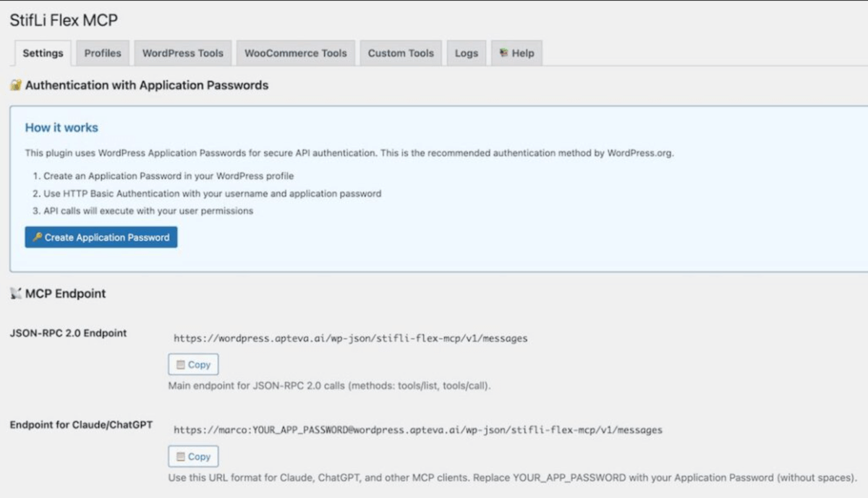
Task: Copy the Claude/ChatGPT endpoint URL
Action: [193, 457]
